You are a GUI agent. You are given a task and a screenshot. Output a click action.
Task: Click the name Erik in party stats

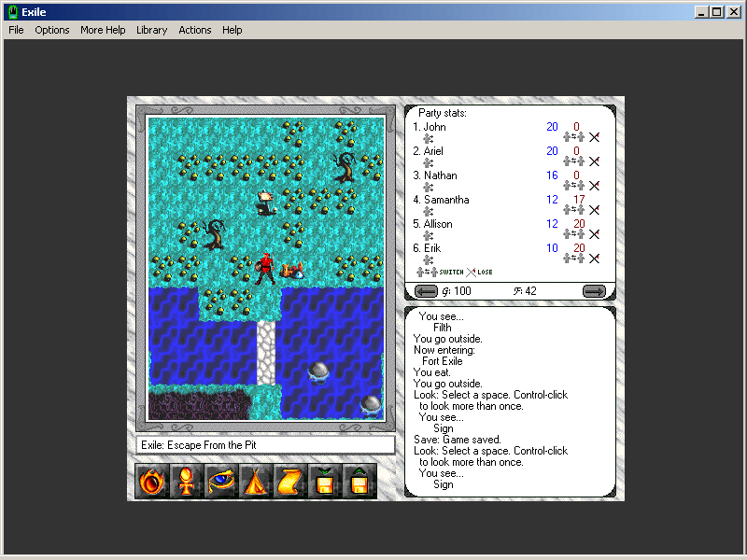432,248
